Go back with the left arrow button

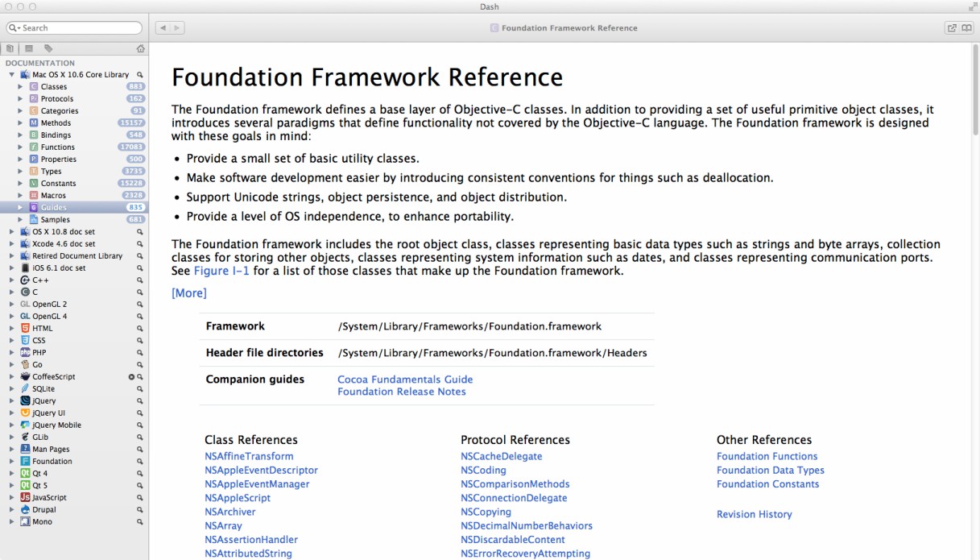coord(162,27)
